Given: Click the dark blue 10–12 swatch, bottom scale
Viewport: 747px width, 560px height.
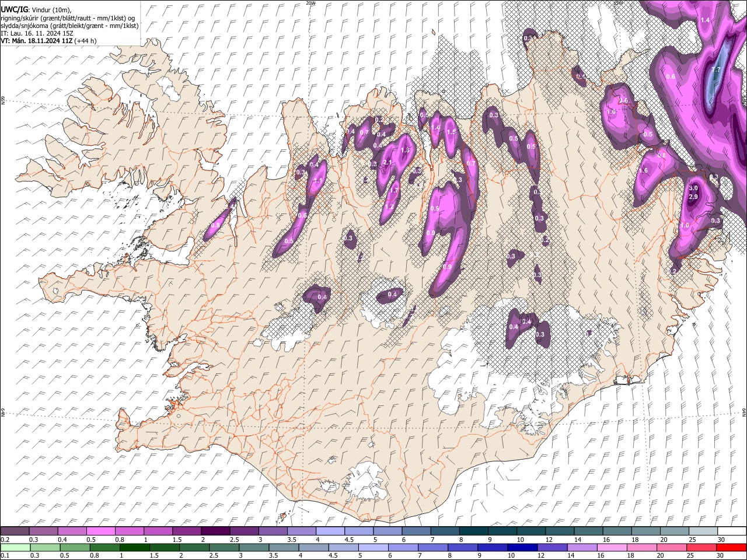Looking at the screenshot, I should [522, 547].
